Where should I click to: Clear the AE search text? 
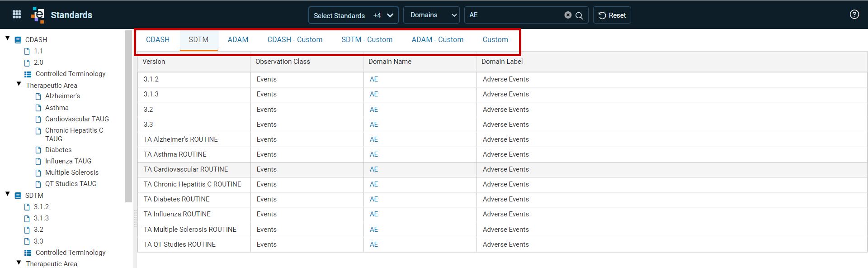click(568, 15)
